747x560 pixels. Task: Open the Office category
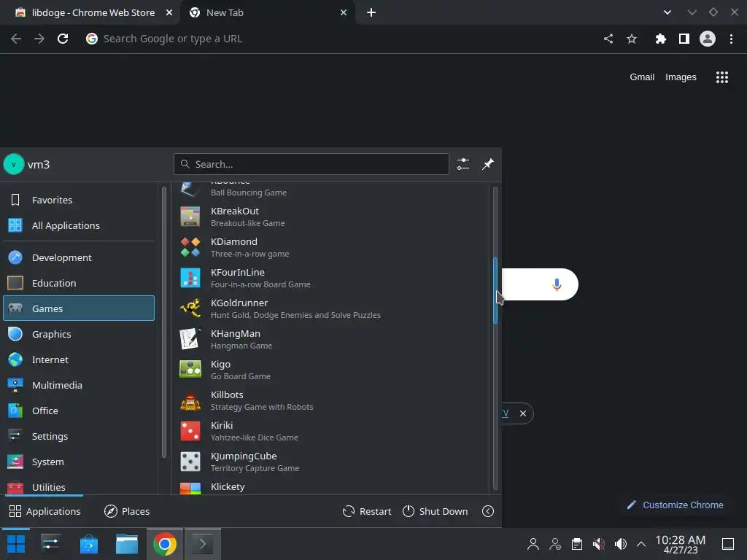click(x=79, y=411)
